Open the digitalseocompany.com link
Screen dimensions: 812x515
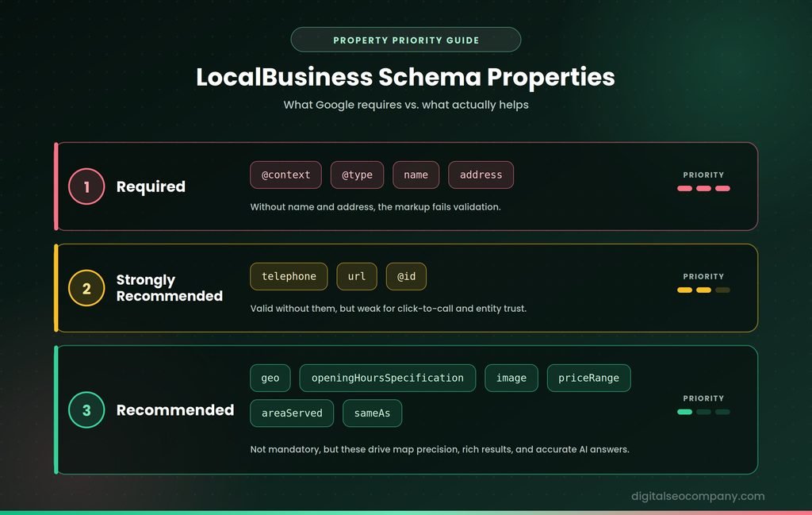pos(698,496)
